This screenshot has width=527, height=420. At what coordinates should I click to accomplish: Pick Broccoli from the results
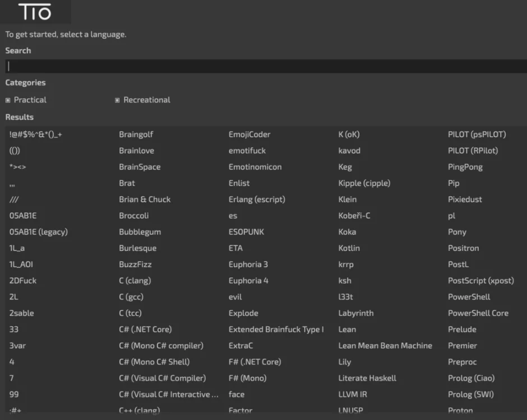point(134,216)
